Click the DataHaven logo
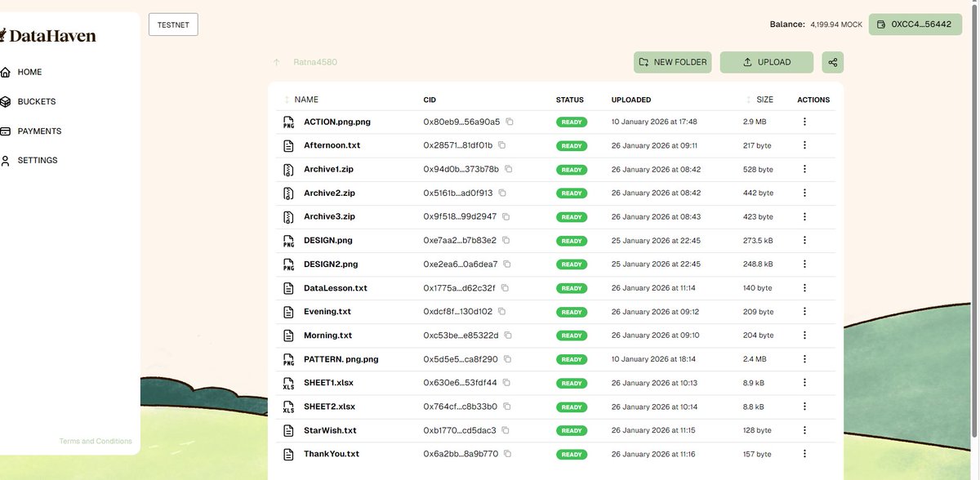The width and height of the screenshot is (980, 480). (x=48, y=36)
